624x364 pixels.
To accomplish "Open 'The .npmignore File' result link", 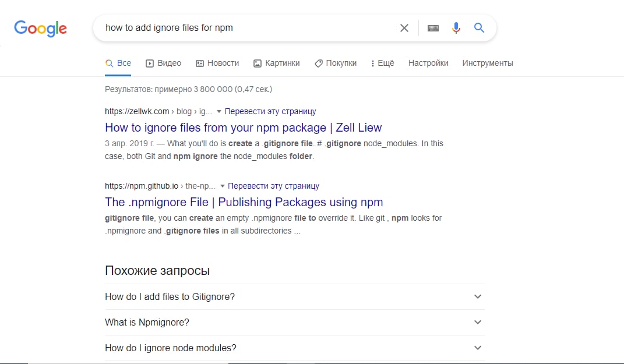I will 244,202.
